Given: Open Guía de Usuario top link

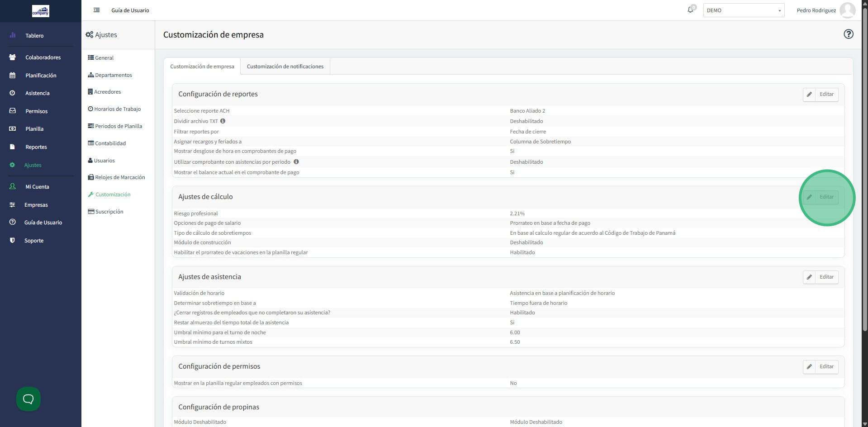Looking at the screenshot, I should 130,10.
